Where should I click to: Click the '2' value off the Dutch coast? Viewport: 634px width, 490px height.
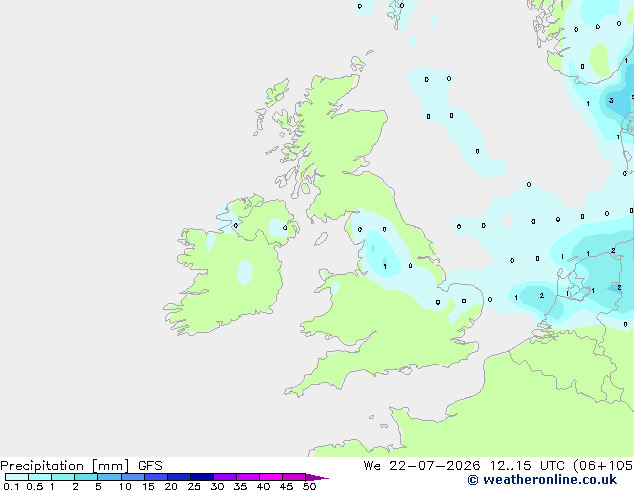click(x=542, y=296)
